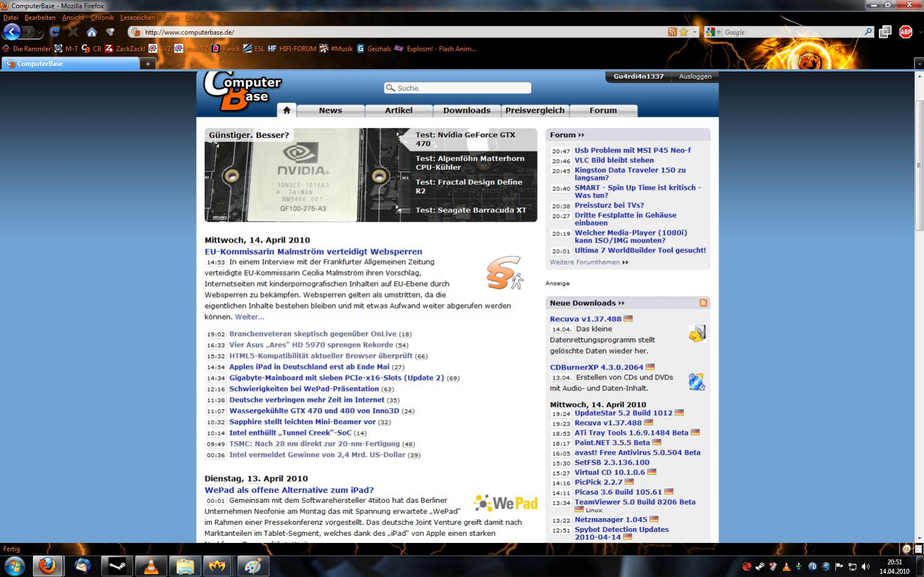Select the ComputerBase browser tab
The width and height of the screenshot is (924, 577).
tap(70, 64)
